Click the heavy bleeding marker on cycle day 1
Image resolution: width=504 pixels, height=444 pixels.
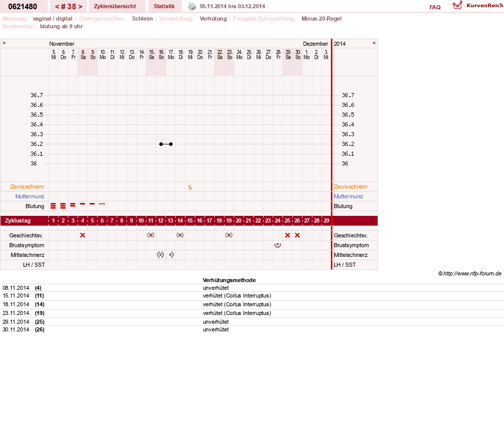[53, 206]
